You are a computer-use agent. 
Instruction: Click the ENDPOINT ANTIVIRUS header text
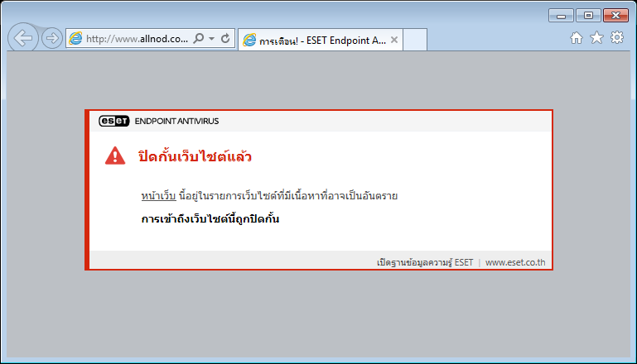coord(176,121)
